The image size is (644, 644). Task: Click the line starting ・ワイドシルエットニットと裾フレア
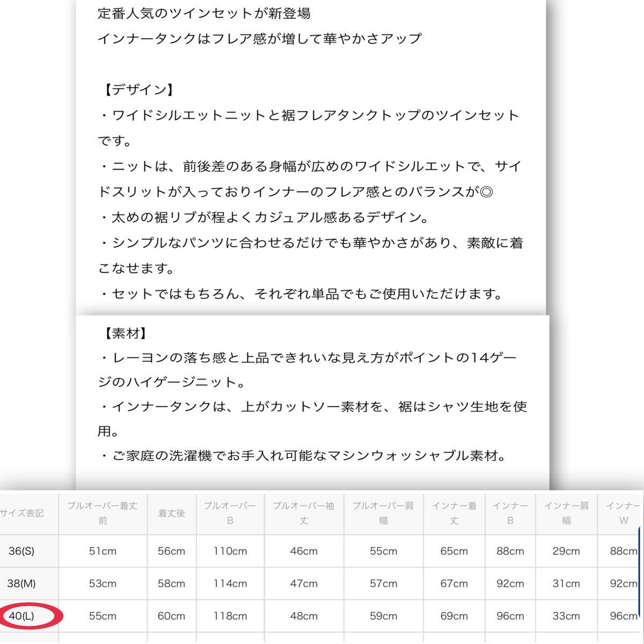click(x=309, y=115)
